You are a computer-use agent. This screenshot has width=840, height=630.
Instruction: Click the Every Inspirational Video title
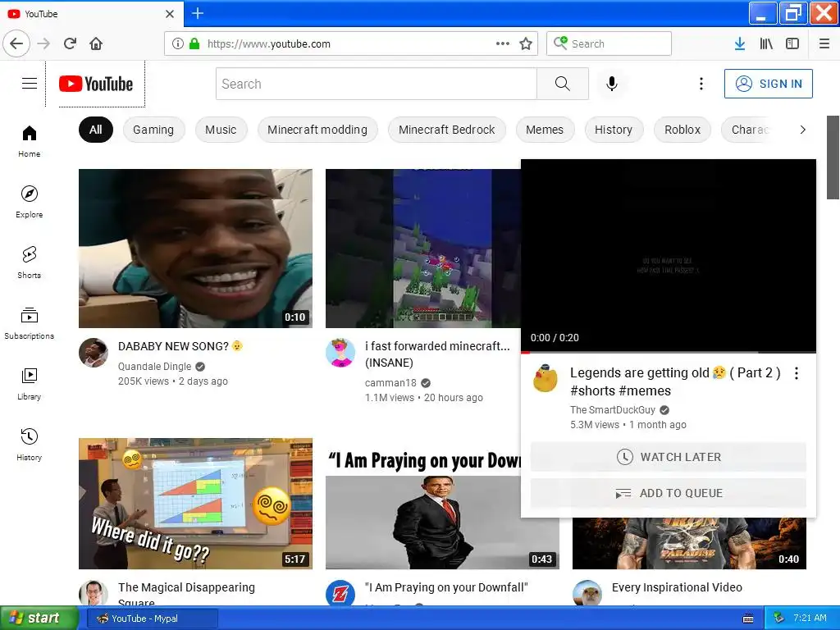tap(677, 587)
